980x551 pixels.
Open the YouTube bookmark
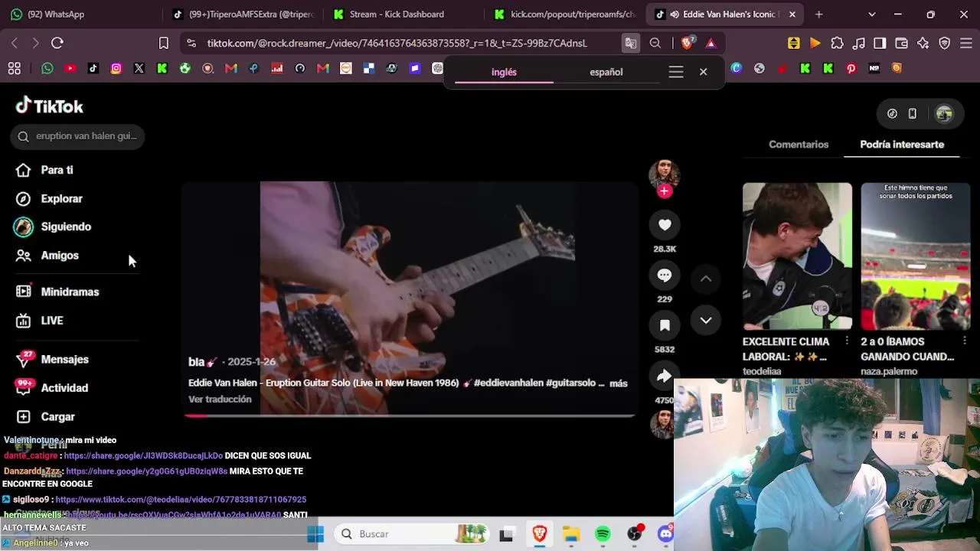point(70,69)
